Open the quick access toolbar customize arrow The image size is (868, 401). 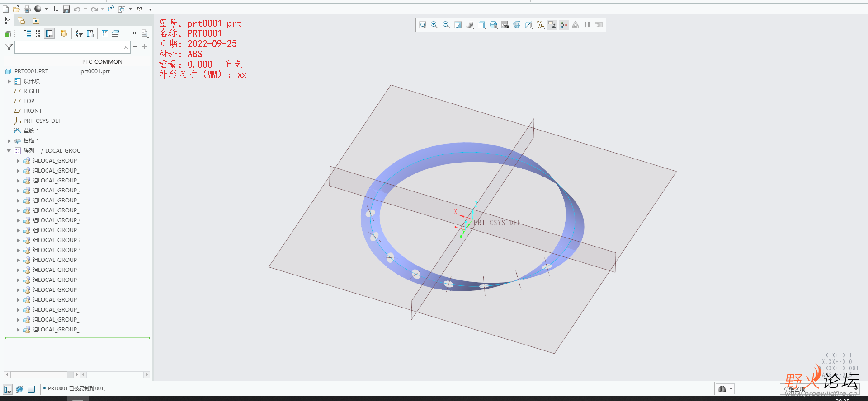pos(150,9)
